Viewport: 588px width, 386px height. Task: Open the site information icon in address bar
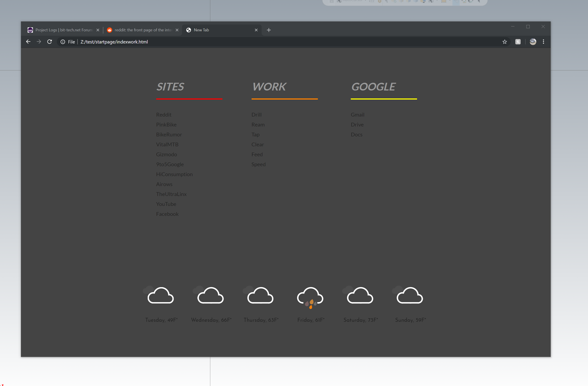click(x=62, y=41)
